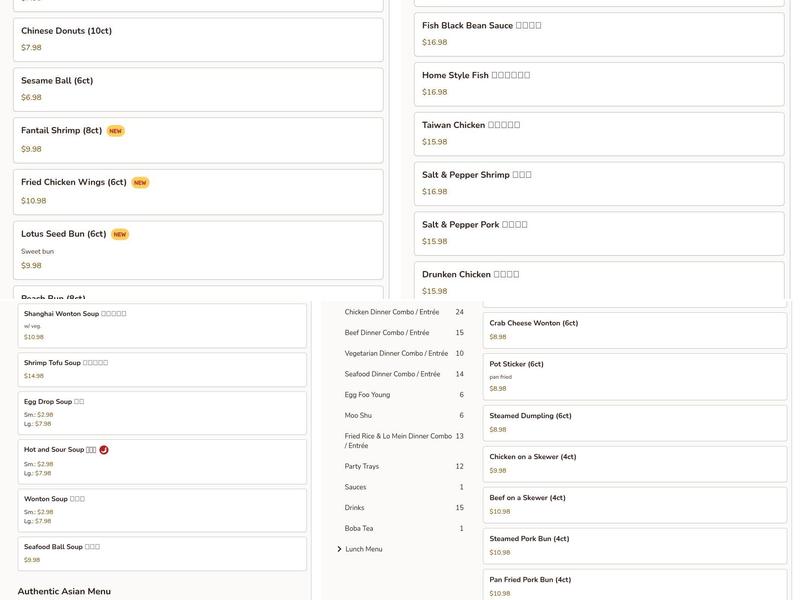
Task: Open the Egg Foo Young category
Action: tap(367, 394)
